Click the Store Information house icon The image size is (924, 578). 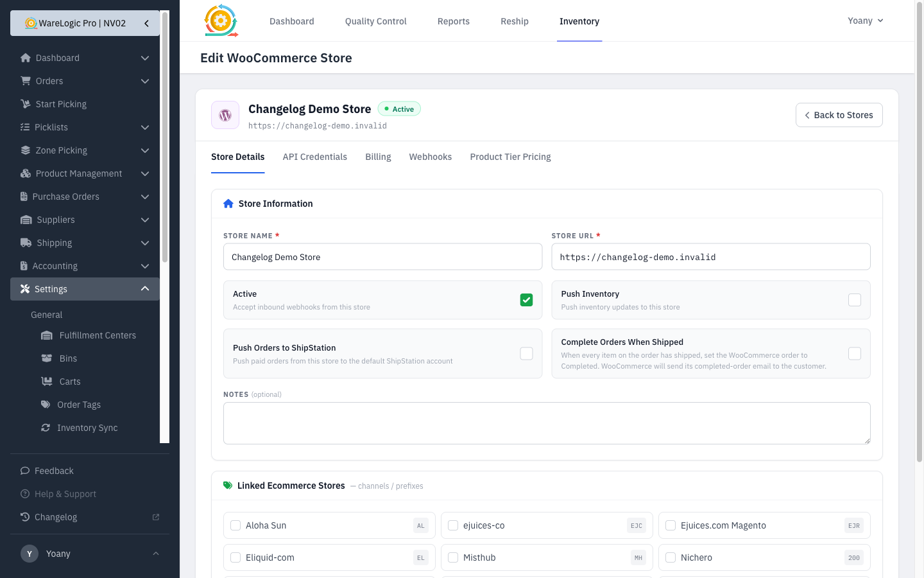(228, 204)
